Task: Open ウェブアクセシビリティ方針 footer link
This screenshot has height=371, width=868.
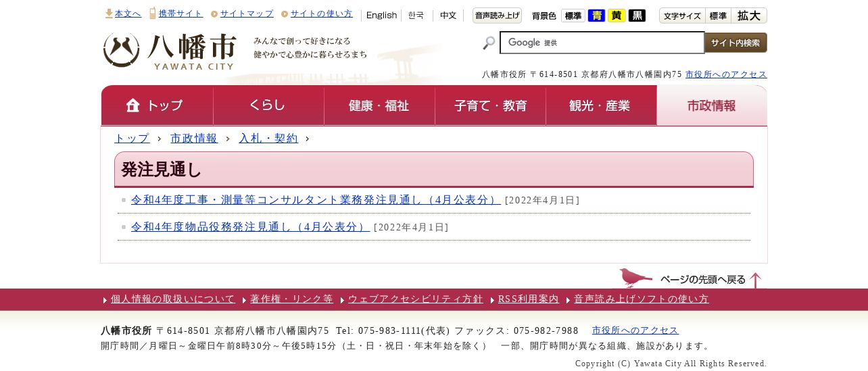Action: click(416, 299)
